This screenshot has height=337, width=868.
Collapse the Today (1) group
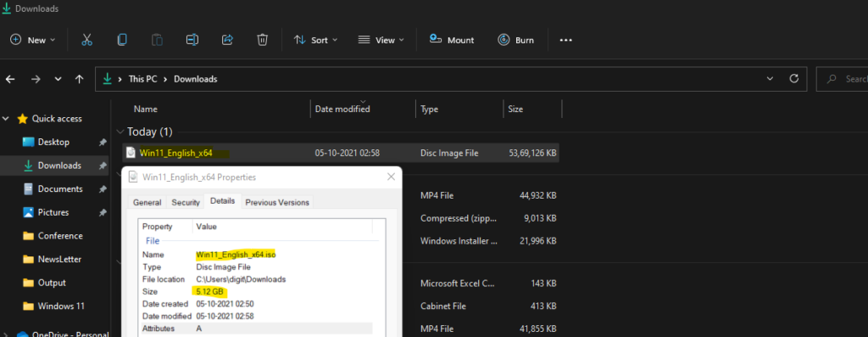[120, 132]
